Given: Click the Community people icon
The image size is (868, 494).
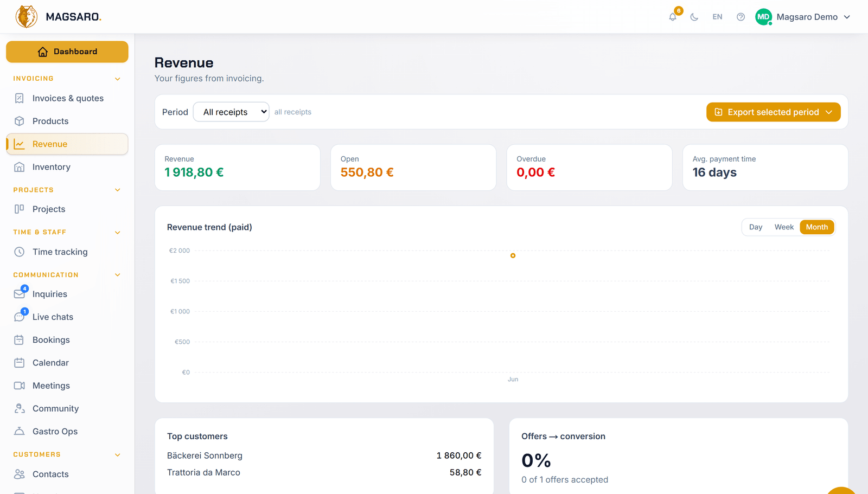Looking at the screenshot, I should [20, 408].
